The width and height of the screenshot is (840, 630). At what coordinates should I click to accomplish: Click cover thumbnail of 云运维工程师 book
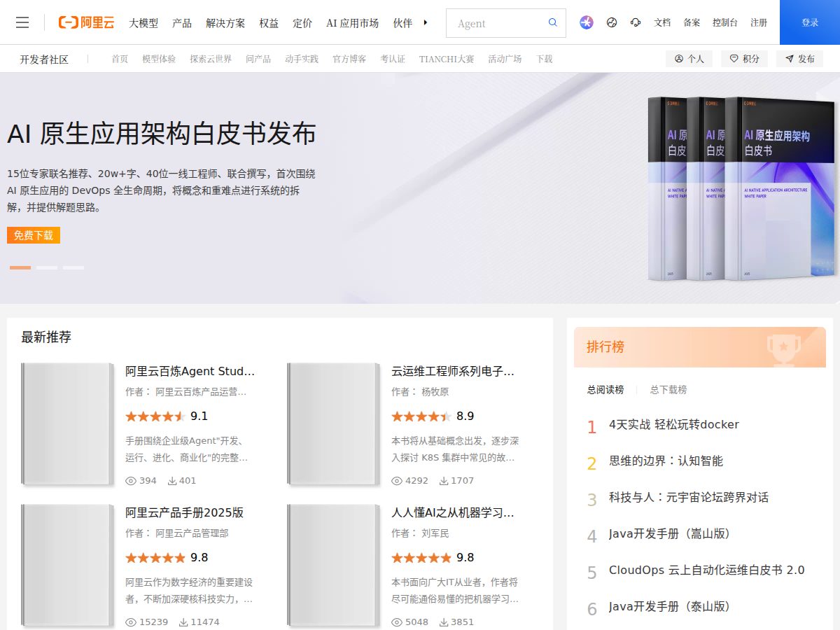point(333,423)
